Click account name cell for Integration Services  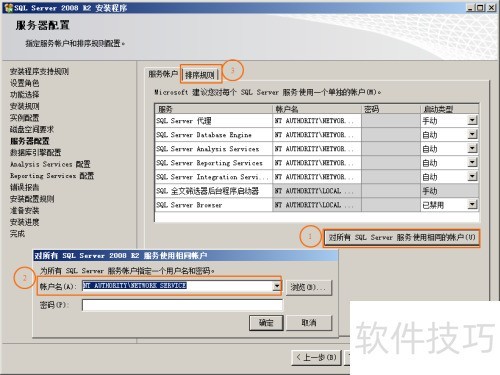(x=317, y=177)
